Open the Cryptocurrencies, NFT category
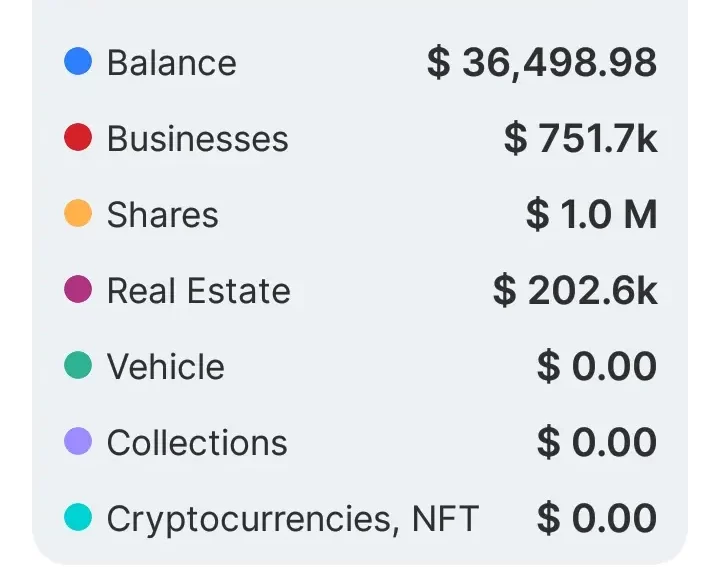Image resolution: width=720 pixels, height=570 pixels. point(292,519)
